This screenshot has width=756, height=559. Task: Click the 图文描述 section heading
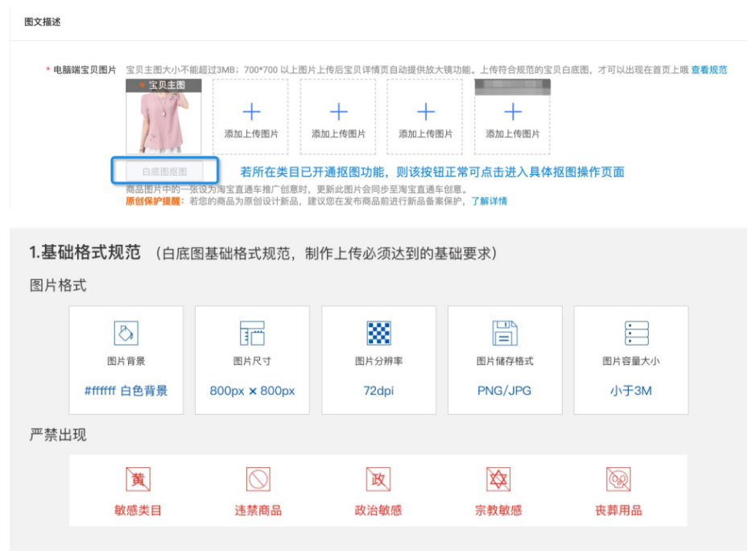43,22
